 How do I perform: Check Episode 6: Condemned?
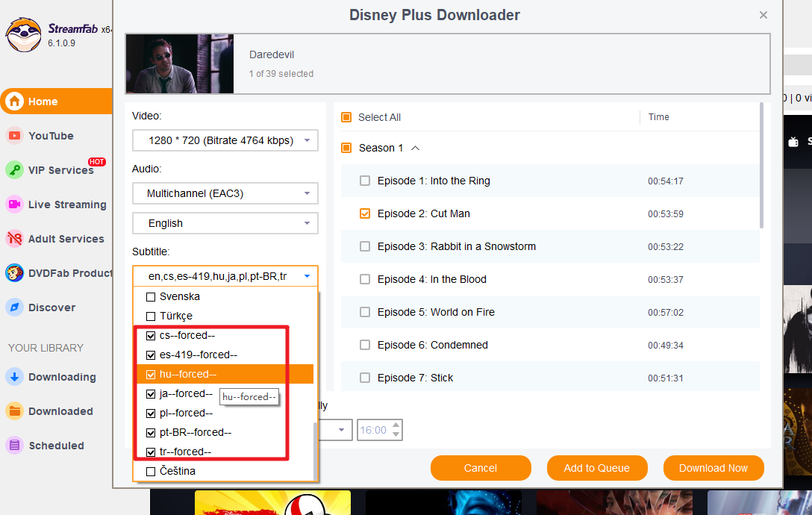point(365,345)
